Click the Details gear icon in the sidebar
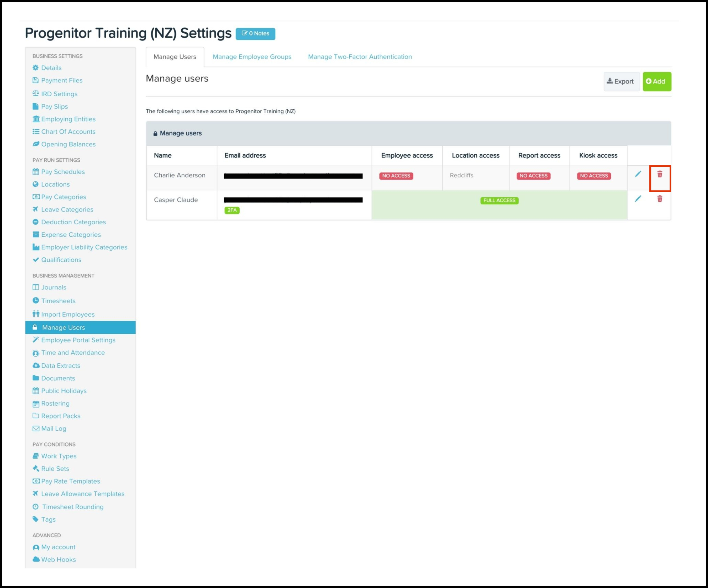The height and width of the screenshot is (588, 708). click(x=35, y=68)
